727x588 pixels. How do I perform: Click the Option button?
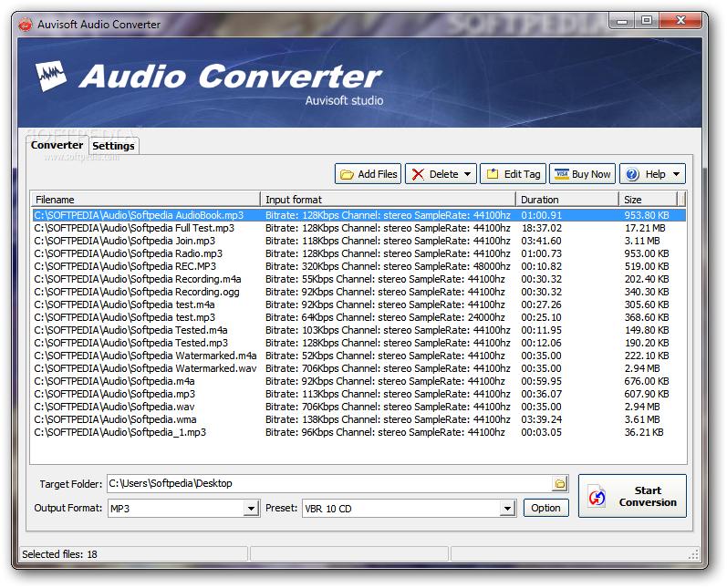pos(545,508)
